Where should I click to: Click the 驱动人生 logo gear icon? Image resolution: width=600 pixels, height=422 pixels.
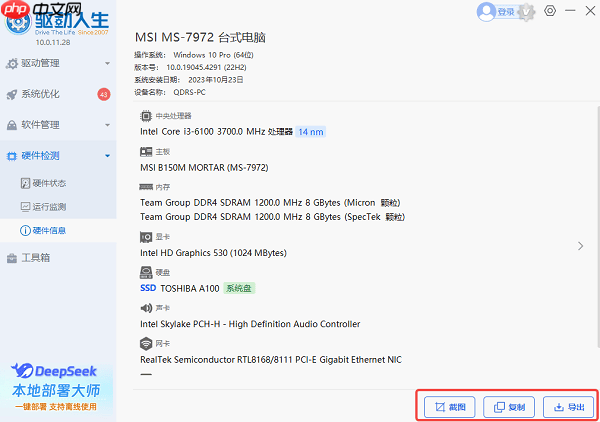(x=18, y=22)
